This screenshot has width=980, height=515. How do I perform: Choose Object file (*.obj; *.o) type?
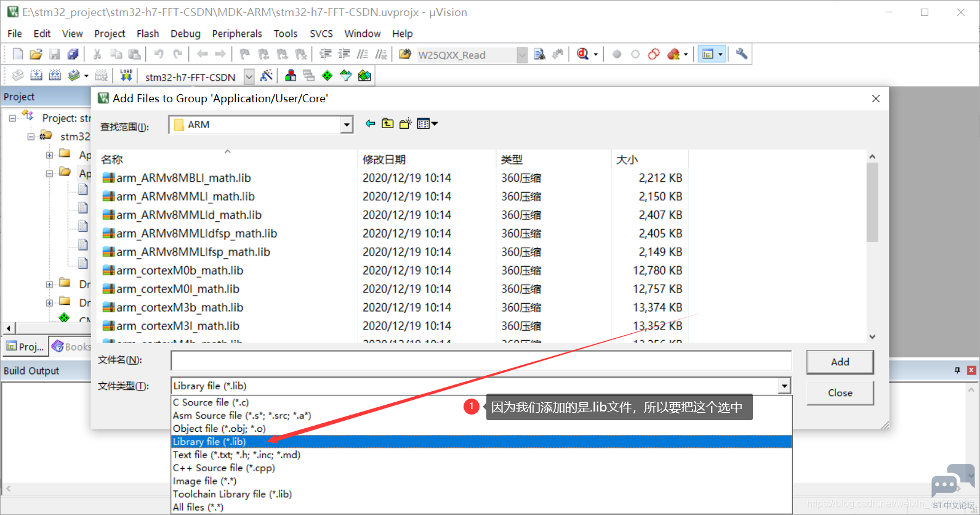(481, 428)
